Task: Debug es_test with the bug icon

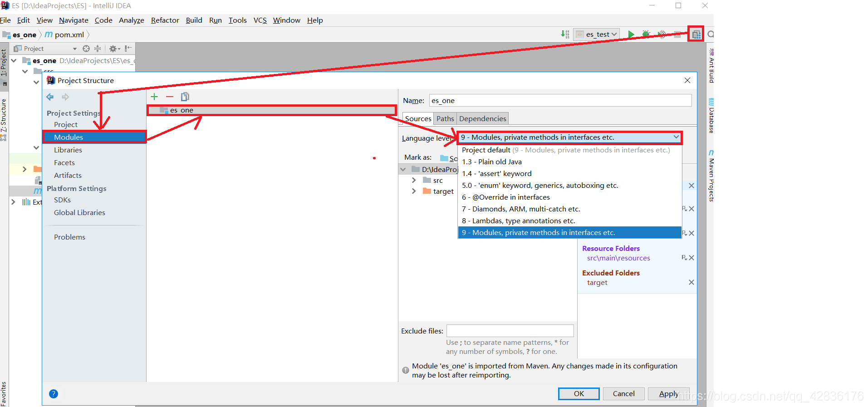Action: tap(646, 34)
